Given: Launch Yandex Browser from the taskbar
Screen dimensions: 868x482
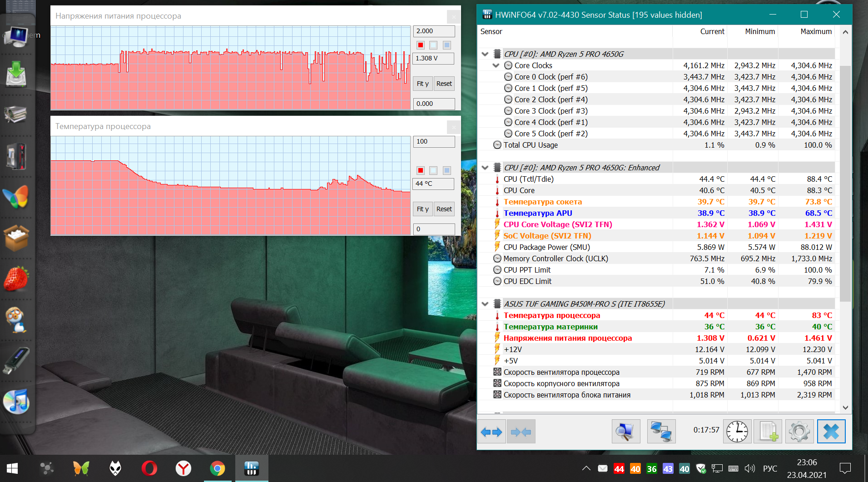Looking at the screenshot, I should [x=184, y=468].
